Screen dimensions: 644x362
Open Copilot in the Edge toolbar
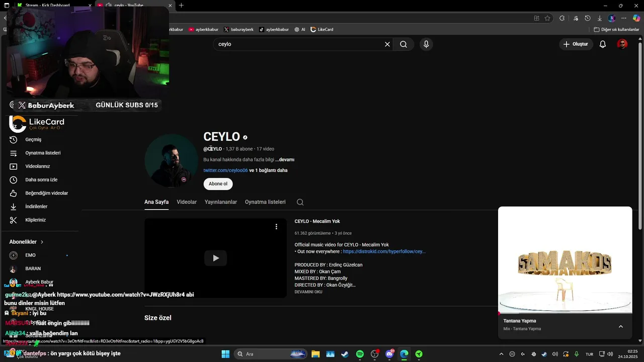(636, 18)
